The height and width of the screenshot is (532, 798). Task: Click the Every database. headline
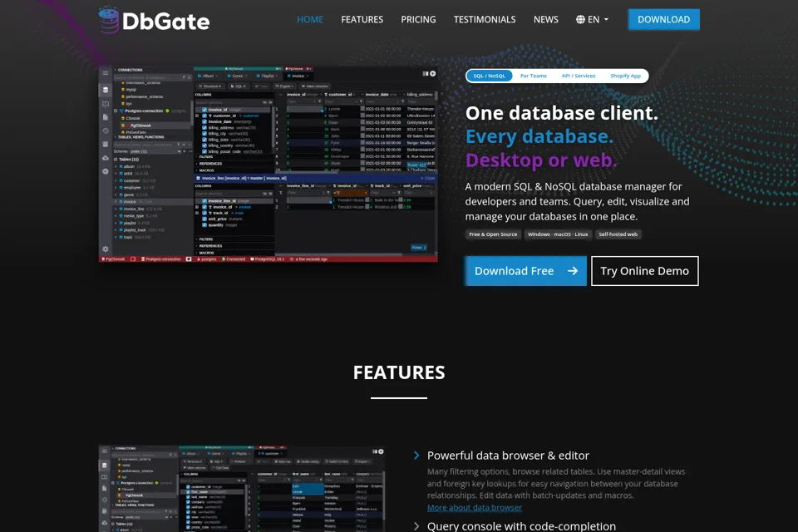539,136
